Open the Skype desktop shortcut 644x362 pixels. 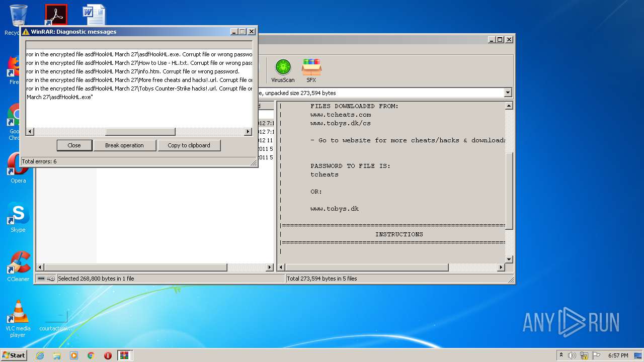tap(18, 217)
